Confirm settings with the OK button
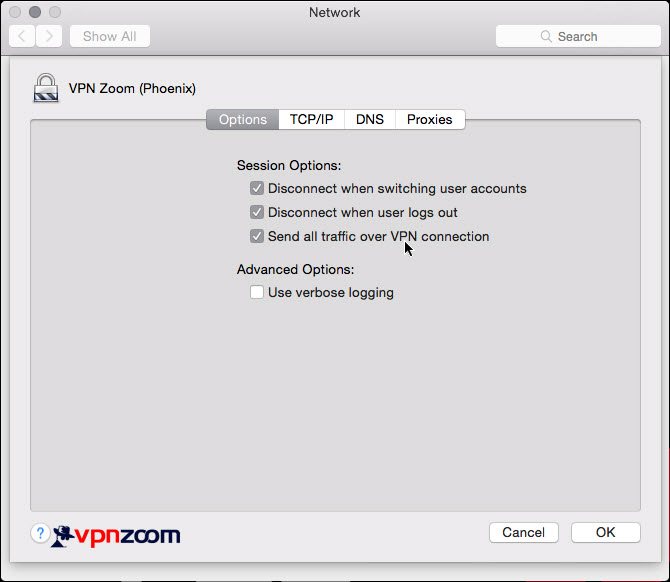This screenshot has width=670, height=582. point(605,532)
